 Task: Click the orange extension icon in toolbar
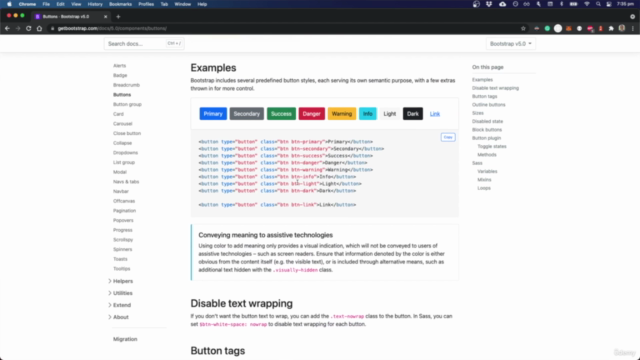(569, 29)
